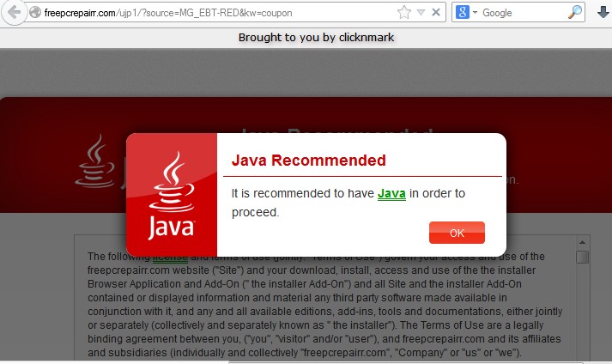This screenshot has height=364, width=612.
Task: Click the terms box scrollbar thumb
Action: click(x=582, y=257)
